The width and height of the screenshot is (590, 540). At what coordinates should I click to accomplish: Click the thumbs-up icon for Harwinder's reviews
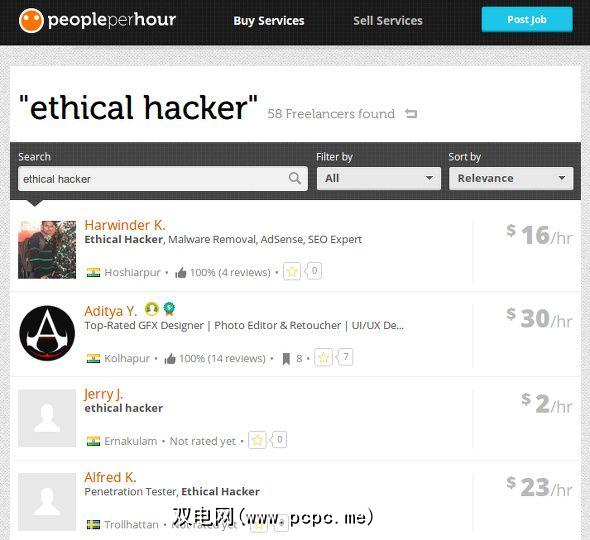[181, 272]
